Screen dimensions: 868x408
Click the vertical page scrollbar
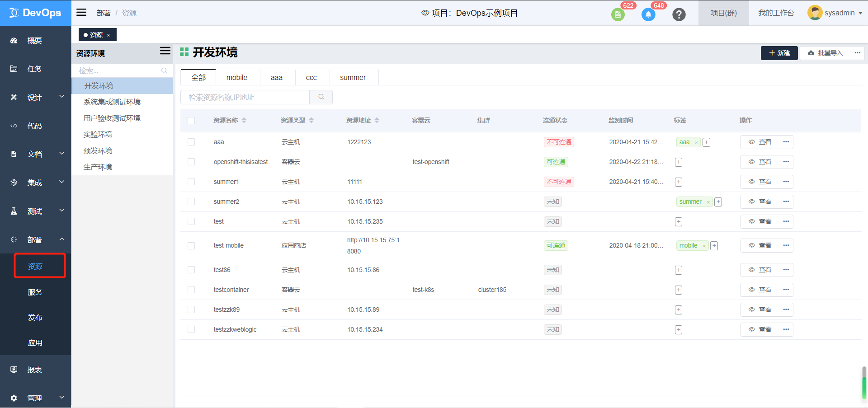coord(864,383)
